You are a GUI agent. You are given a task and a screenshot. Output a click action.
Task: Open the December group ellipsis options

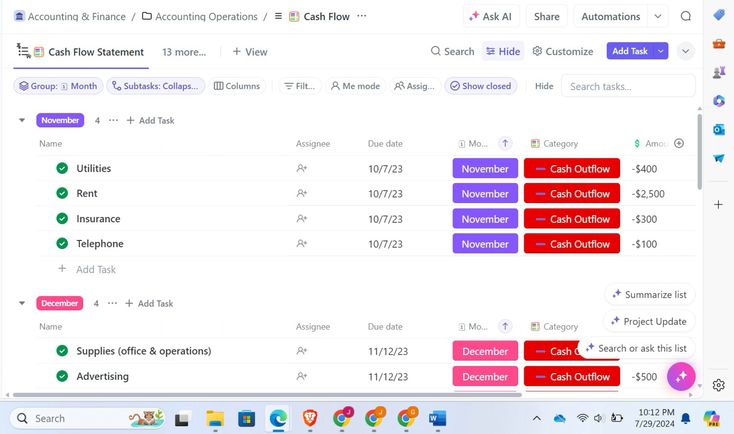pyautogui.click(x=112, y=303)
